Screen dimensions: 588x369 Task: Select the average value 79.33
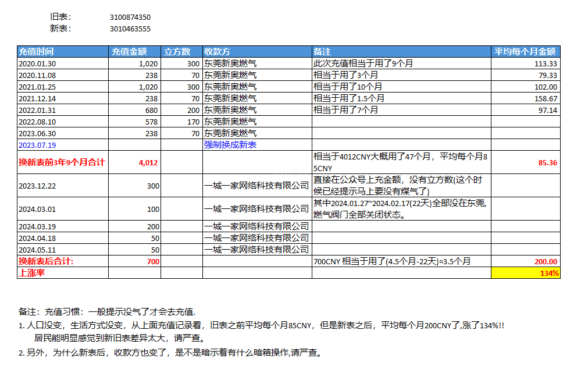tap(526, 75)
